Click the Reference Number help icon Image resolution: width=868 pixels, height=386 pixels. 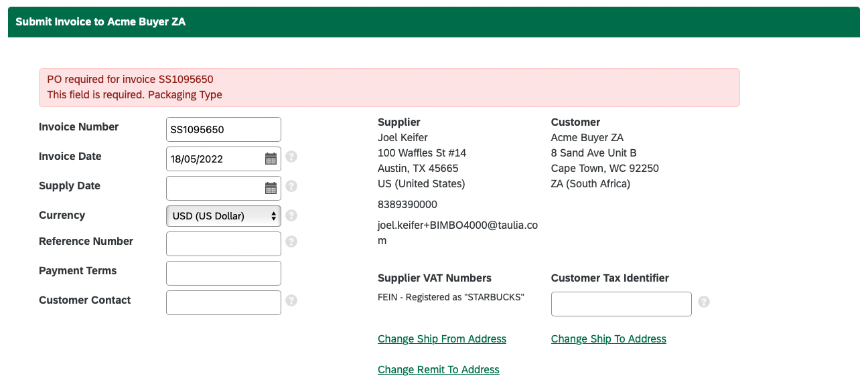291,242
